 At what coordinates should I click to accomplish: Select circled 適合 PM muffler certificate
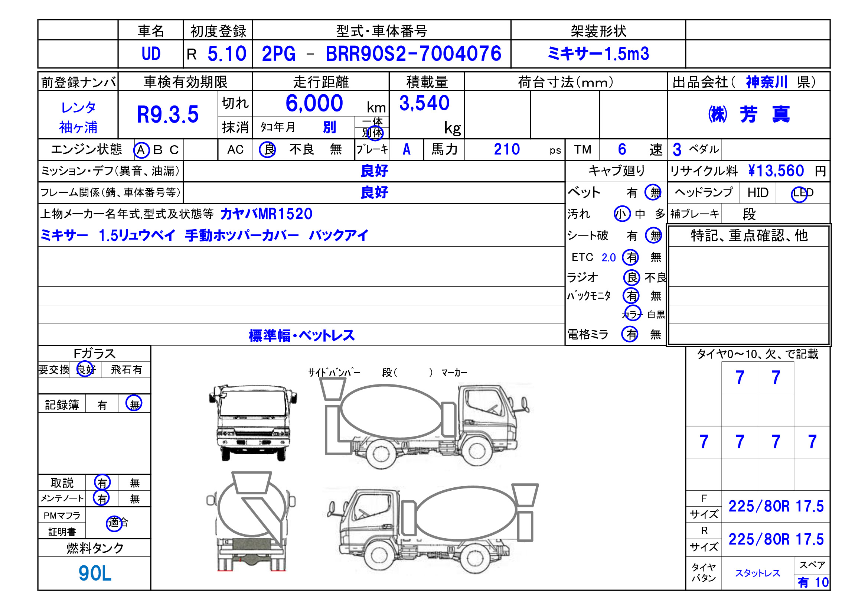pos(114,523)
